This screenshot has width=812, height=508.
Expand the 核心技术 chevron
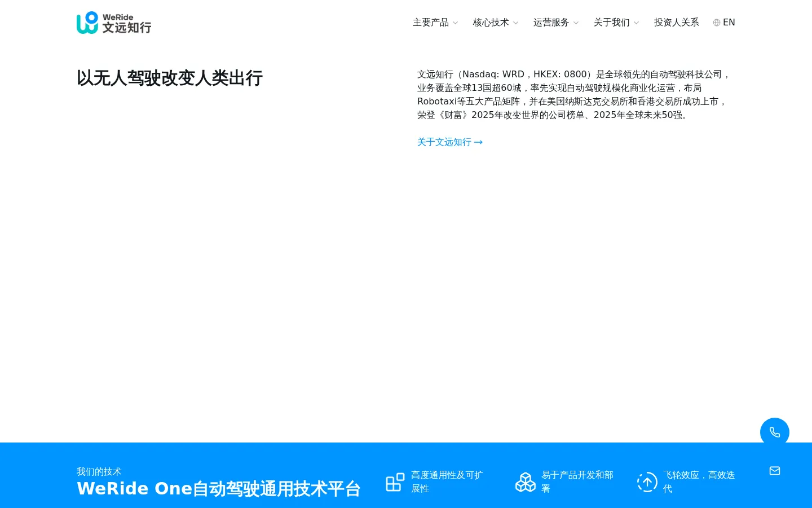515,23
